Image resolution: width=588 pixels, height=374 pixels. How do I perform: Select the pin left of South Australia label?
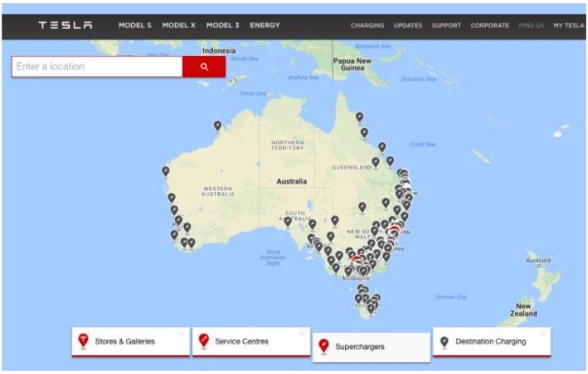(x=288, y=222)
